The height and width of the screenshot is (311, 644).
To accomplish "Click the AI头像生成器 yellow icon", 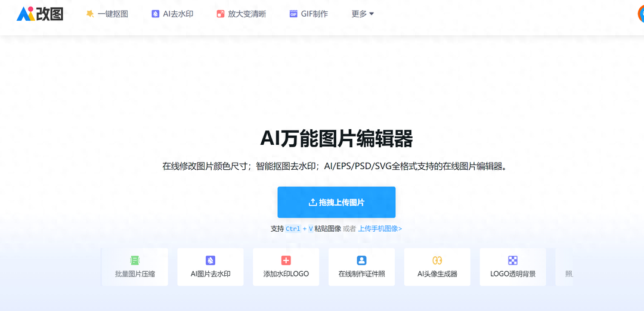I will click(437, 260).
